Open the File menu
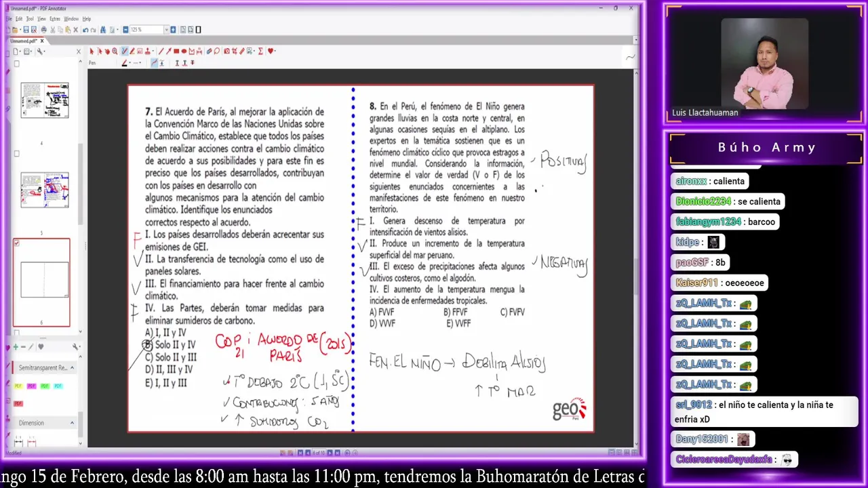868x488 pixels. (x=8, y=19)
